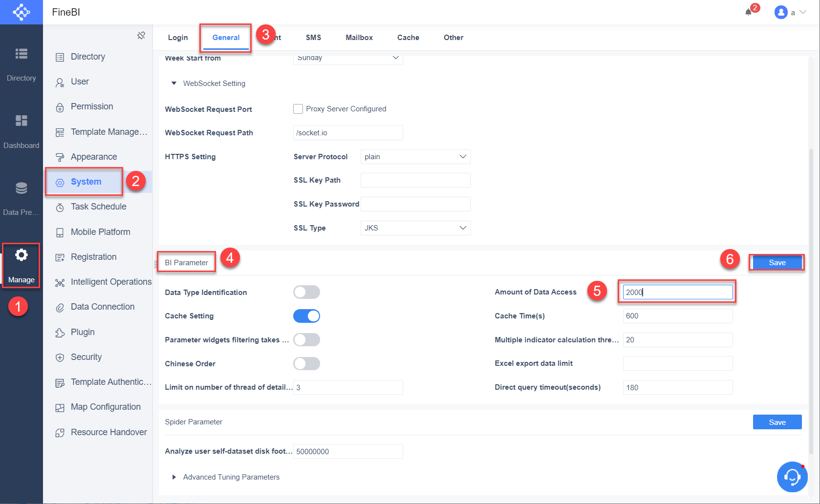Image resolution: width=820 pixels, height=504 pixels.
Task: Click the Amount of Data Access field
Action: 678,292
